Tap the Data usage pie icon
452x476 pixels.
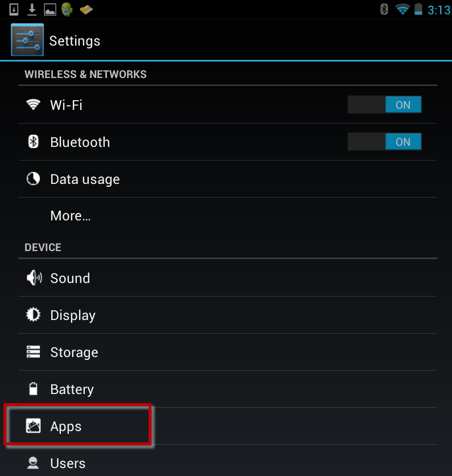[x=34, y=179]
